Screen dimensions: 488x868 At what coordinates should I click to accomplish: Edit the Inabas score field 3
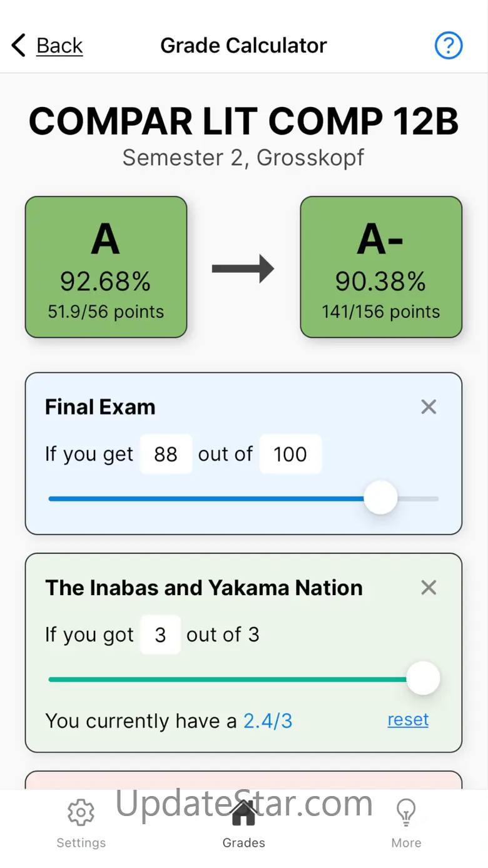point(160,635)
